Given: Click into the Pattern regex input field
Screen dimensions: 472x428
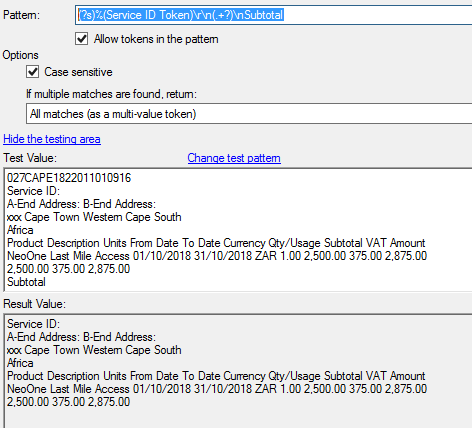Looking at the screenshot, I should (273, 15).
